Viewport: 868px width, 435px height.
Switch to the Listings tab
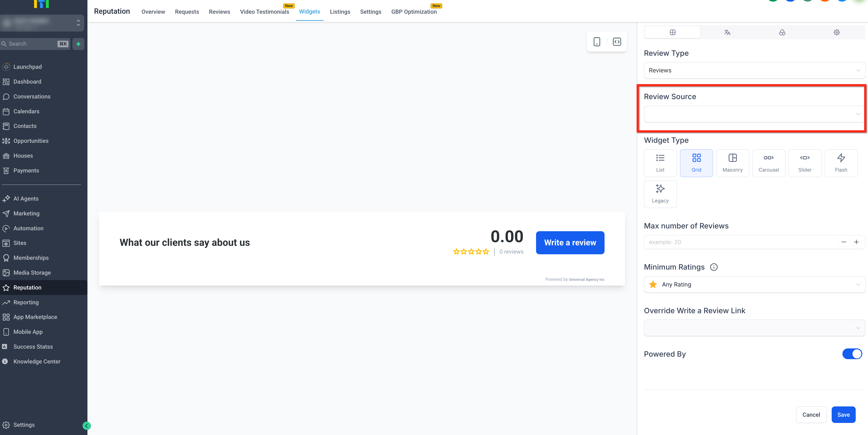[x=340, y=12]
